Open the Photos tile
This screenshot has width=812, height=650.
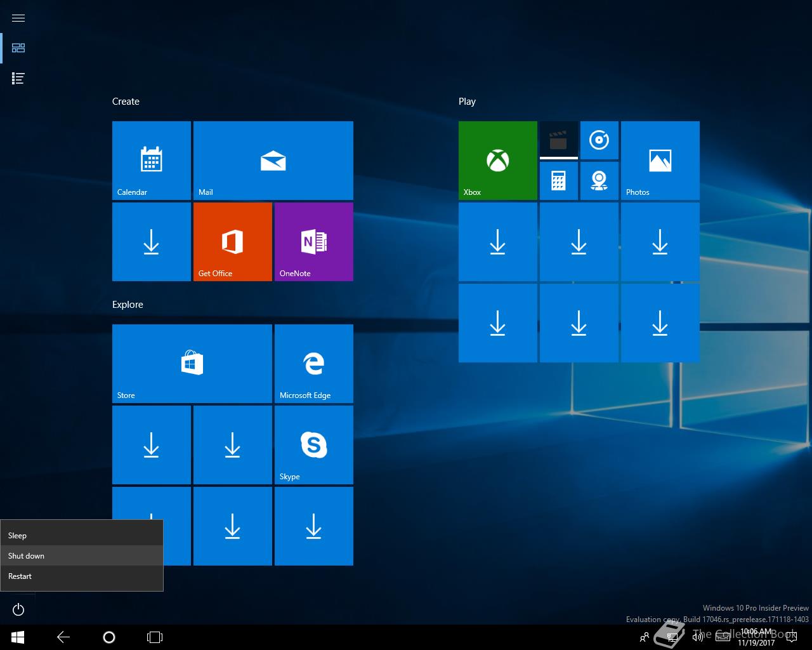click(660, 161)
